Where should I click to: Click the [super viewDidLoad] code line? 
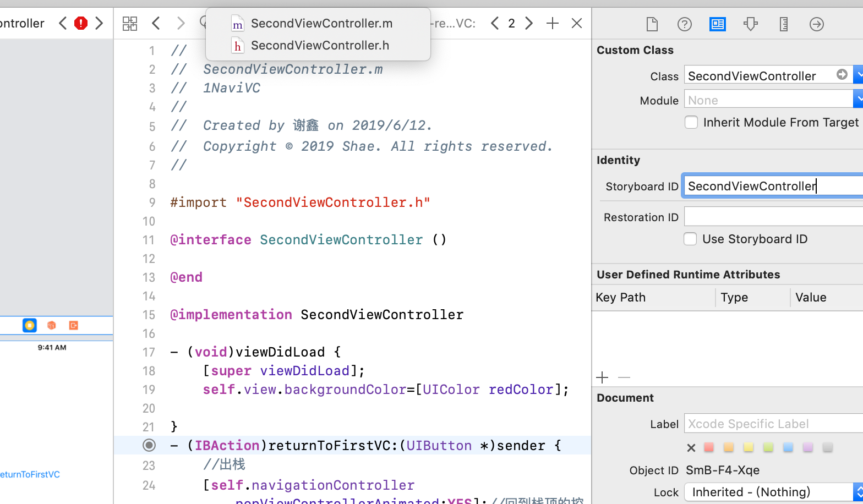(x=283, y=371)
